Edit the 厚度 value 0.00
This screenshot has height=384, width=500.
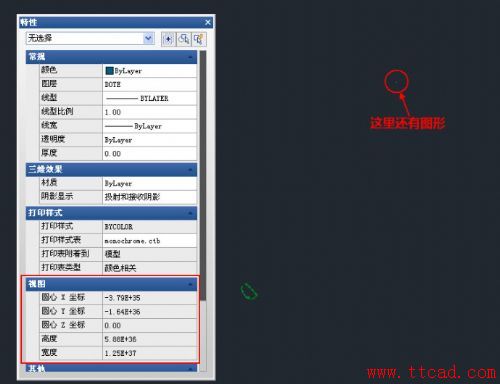[149, 154]
